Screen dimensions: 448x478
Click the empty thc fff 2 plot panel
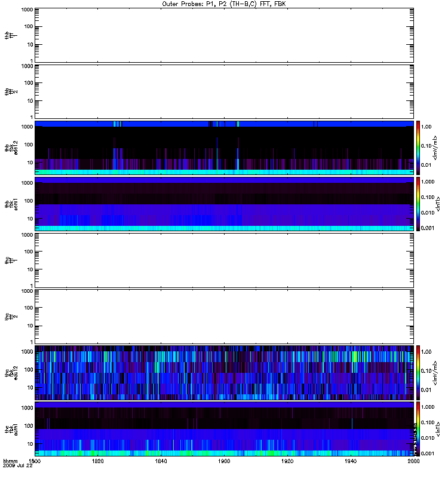tap(224, 317)
